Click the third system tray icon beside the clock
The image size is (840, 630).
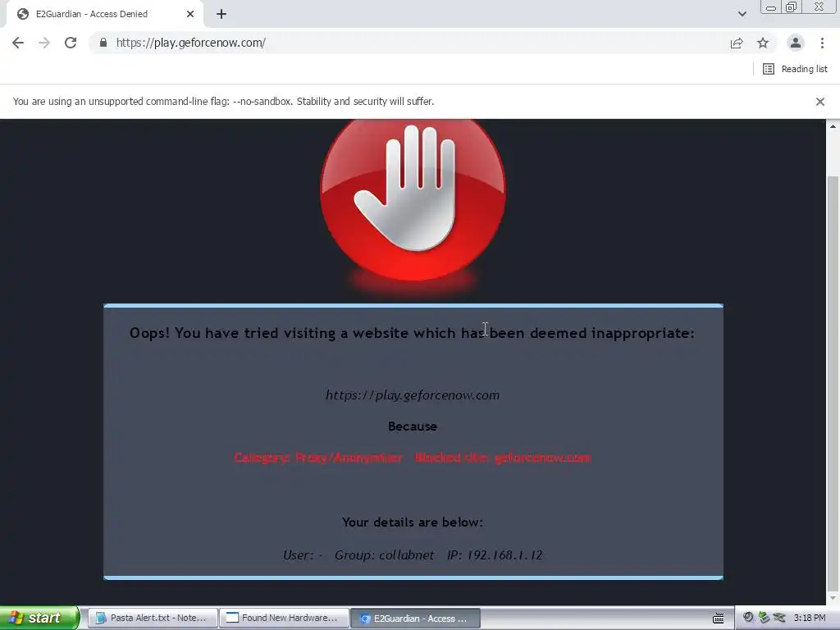pyautogui.click(x=779, y=618)
